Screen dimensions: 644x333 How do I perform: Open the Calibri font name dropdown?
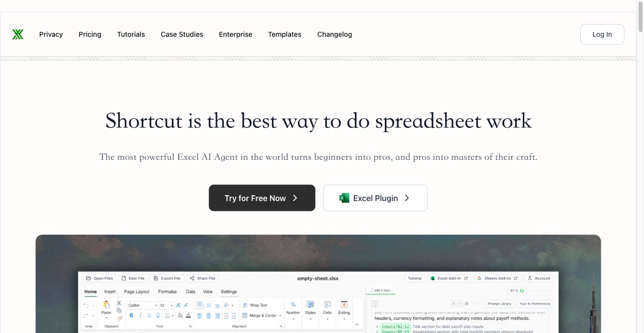[142, 305]
